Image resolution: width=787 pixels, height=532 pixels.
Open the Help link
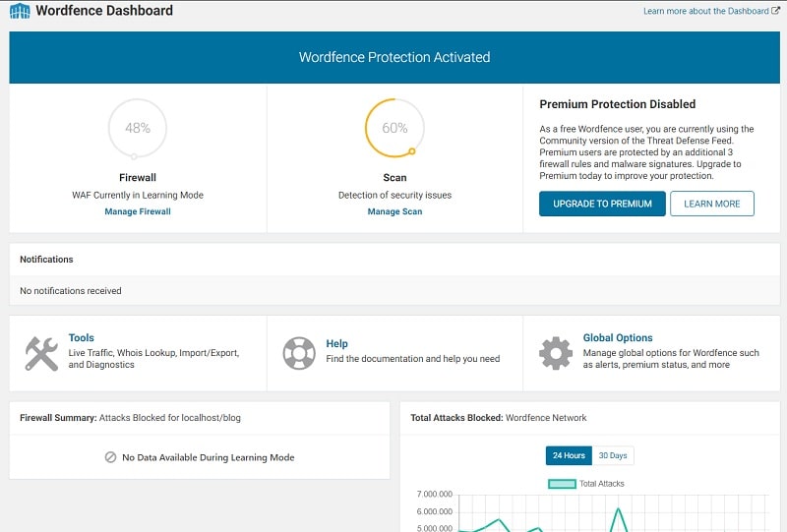tap(336, 343)
